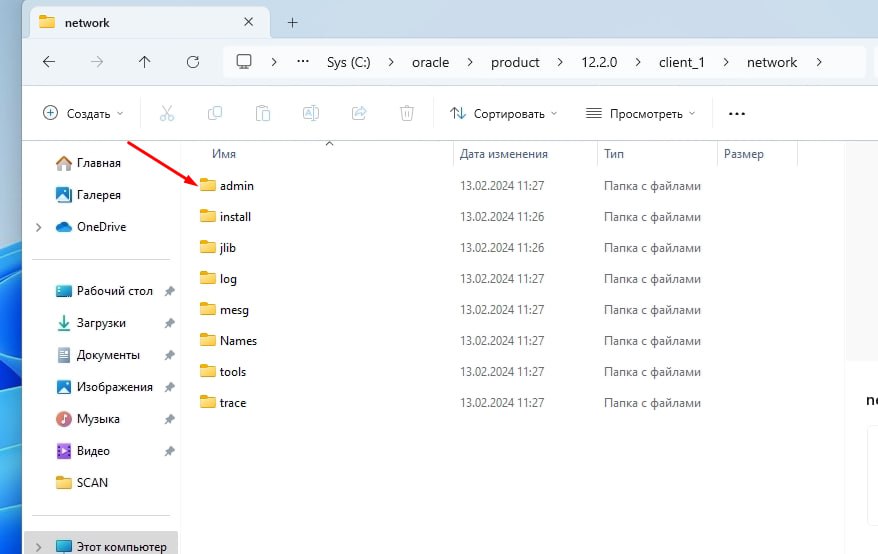This screenshot has height=554, width=878.
Task: Open Рабочий стол quick access item
Action: click(x=104, y=291)
